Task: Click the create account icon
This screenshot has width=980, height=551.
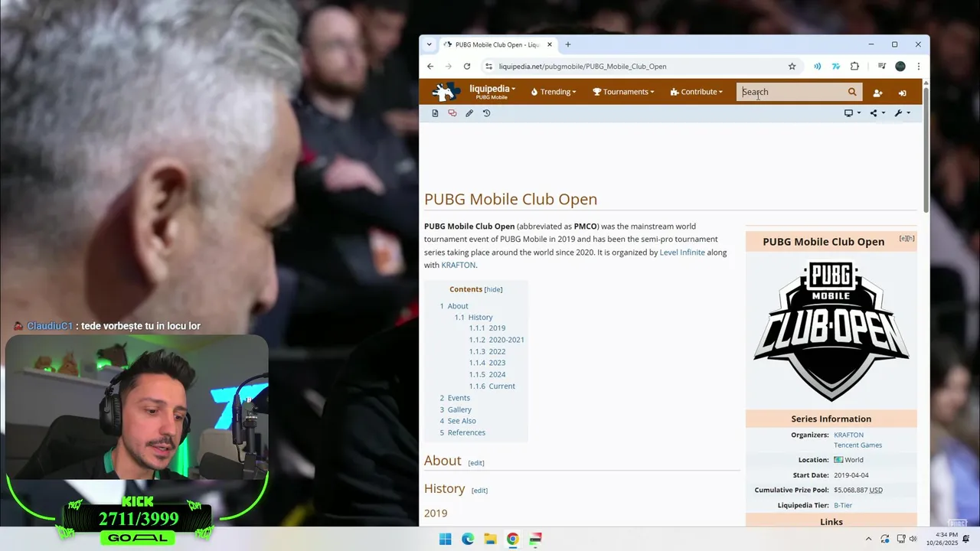Action: (877, 93)
